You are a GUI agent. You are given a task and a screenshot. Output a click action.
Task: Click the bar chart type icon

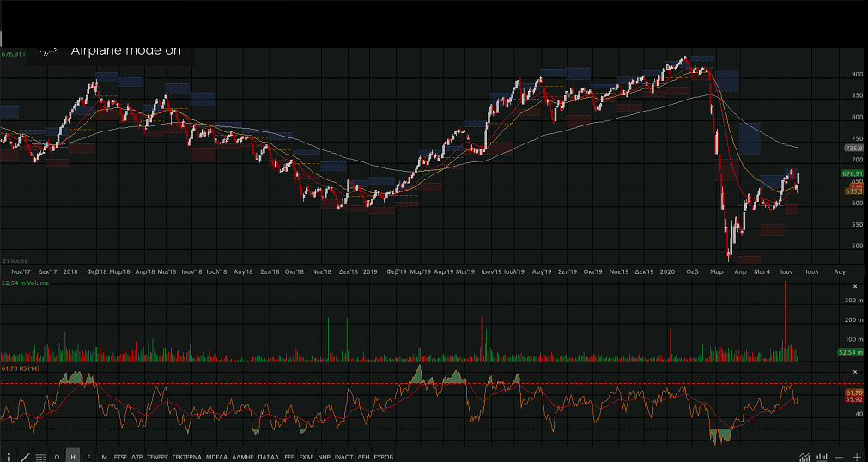click(822, 456)
